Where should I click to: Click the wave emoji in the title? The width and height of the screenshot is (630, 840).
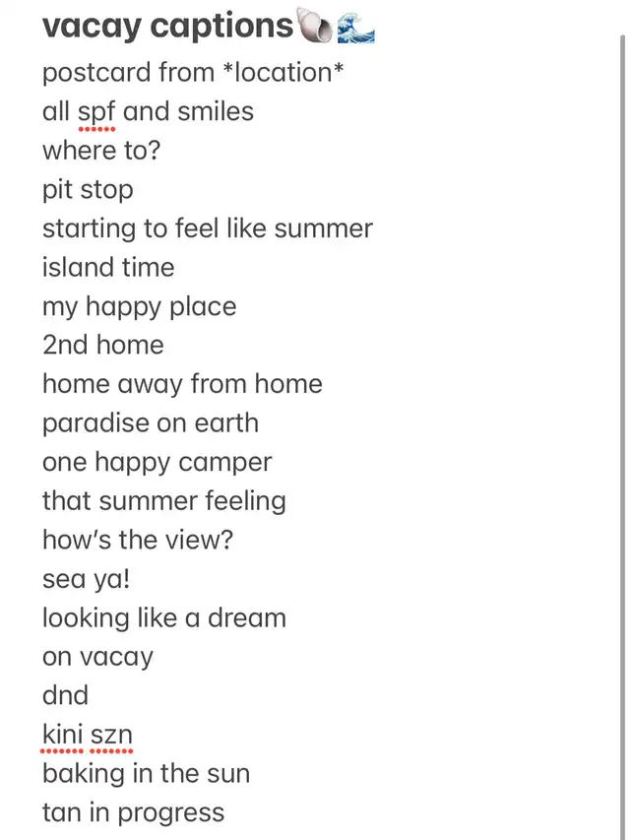point(356,28)
